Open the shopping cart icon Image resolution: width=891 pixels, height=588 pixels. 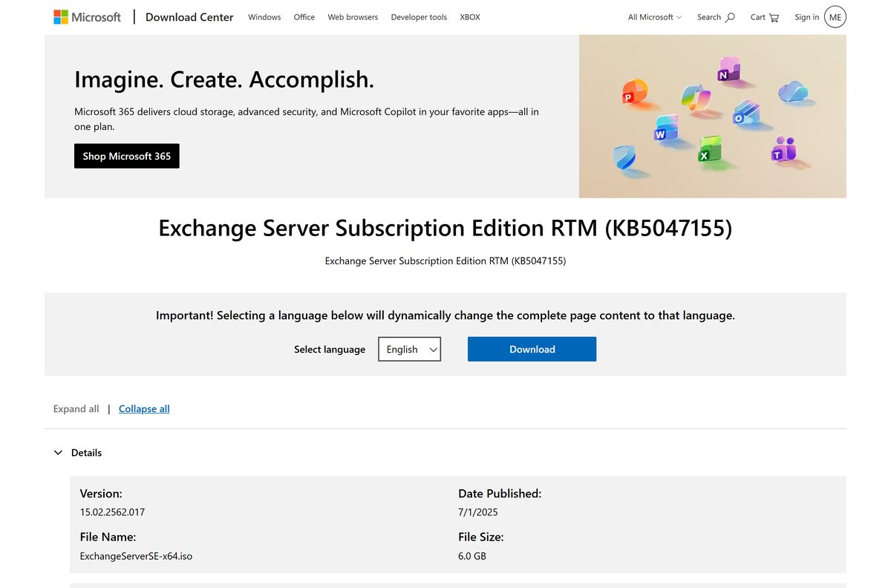(x=774, y=17)
